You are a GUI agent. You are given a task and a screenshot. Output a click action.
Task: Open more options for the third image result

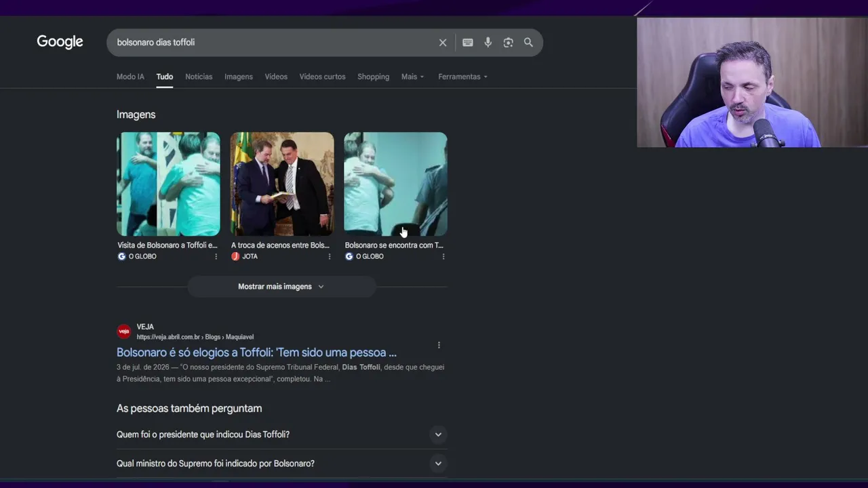443,256
